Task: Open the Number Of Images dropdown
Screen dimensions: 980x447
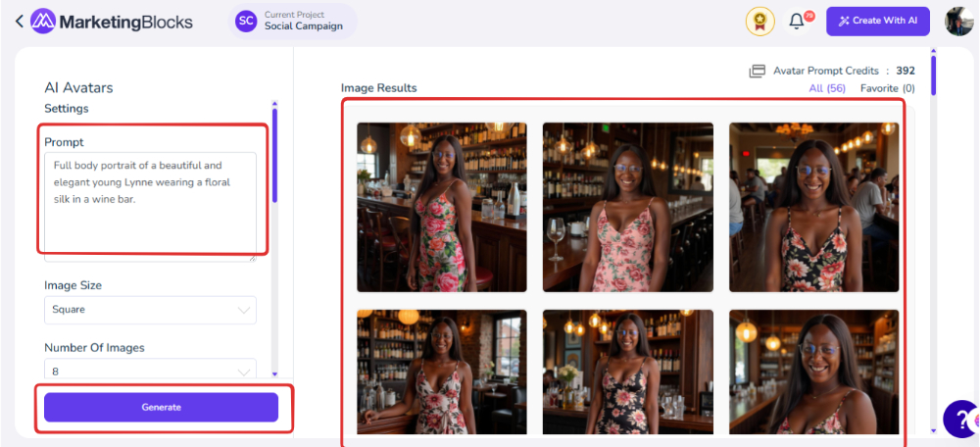Action: 150,369
